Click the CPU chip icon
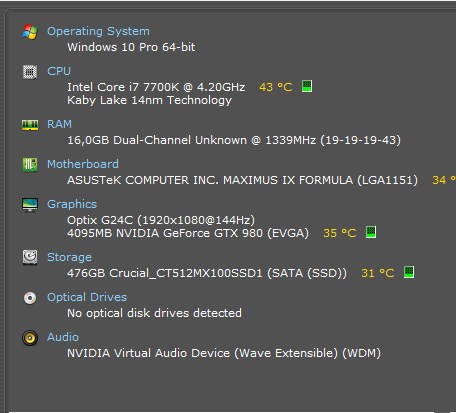Viewport: 456px width, 413px height. pyautogui.click(x=30, y=72)
